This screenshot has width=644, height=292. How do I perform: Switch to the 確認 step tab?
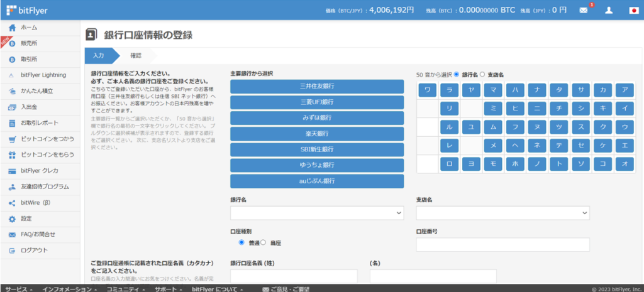(x=136, y=55)
